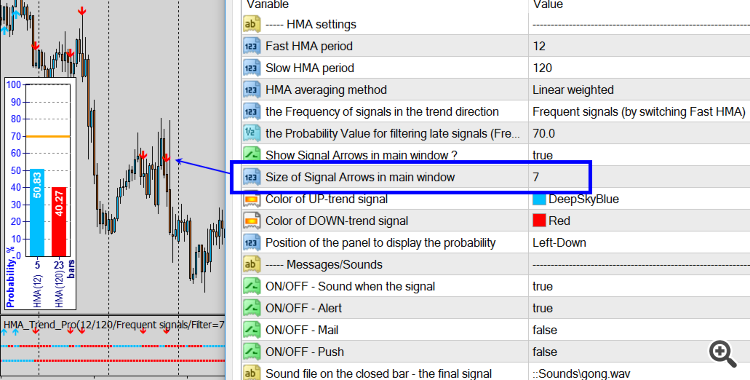Click the Sound file on the closed bar label
The width and height of the screenshot is (750, 380).
(378, 374)
